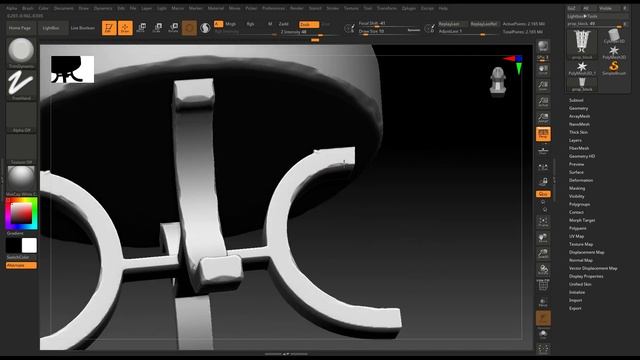
Task: Select the Move transform icon
Action: click(x=142, y=28)
